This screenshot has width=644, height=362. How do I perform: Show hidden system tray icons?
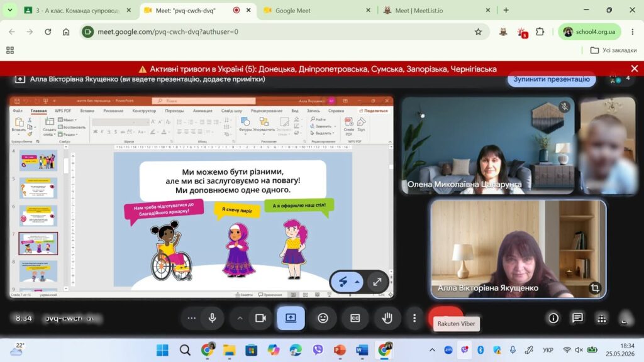(432, 350)
